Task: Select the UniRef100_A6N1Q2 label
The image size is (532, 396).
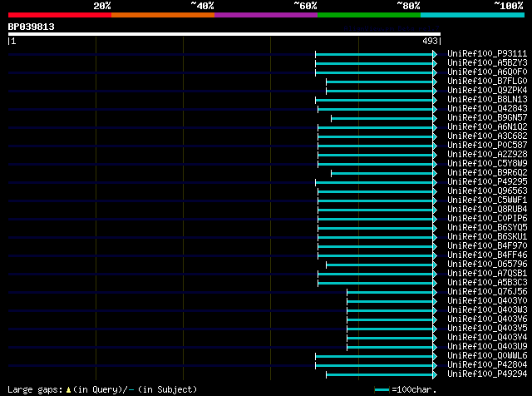Action: (487, 127)
